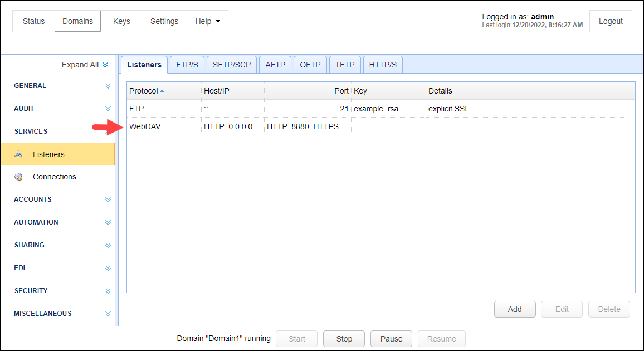
Task: Sort by the Details column header
Action: point(525,91)
